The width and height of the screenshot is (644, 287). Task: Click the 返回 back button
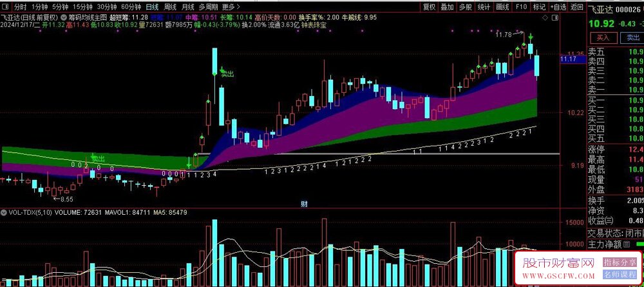577,7
